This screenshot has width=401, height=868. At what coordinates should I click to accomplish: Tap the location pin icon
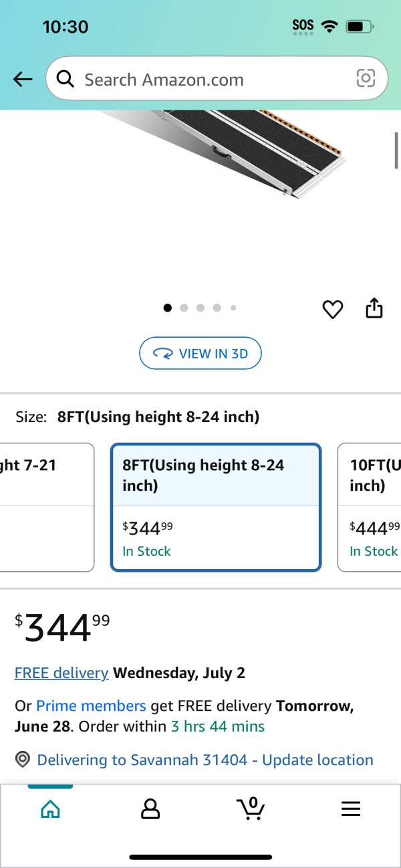click(23, 760)
